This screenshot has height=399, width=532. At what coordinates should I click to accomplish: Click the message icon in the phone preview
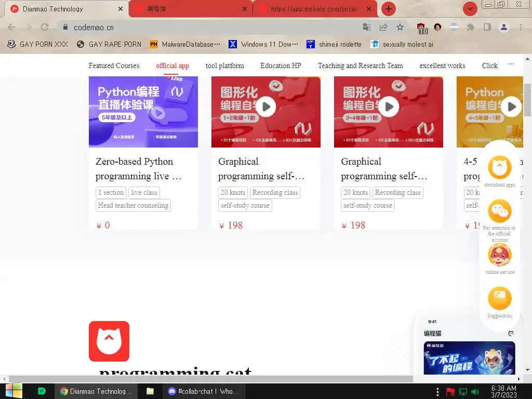(x=511, y=334)
